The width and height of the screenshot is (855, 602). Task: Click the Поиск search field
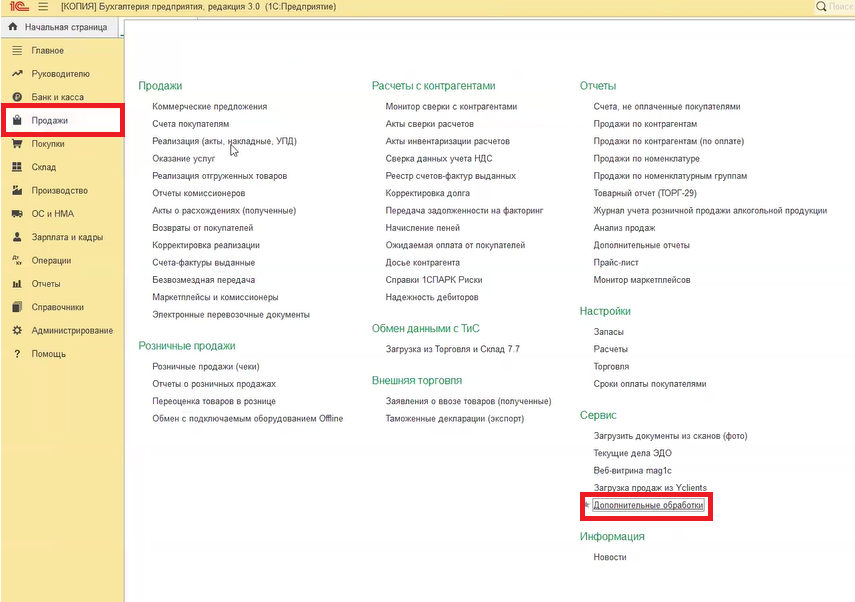[x=841, y=7]
